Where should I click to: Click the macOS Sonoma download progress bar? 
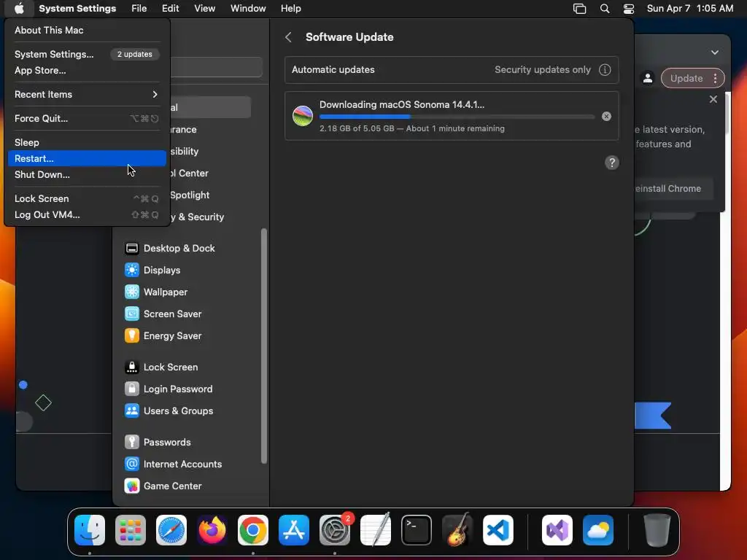coord(457,116)
